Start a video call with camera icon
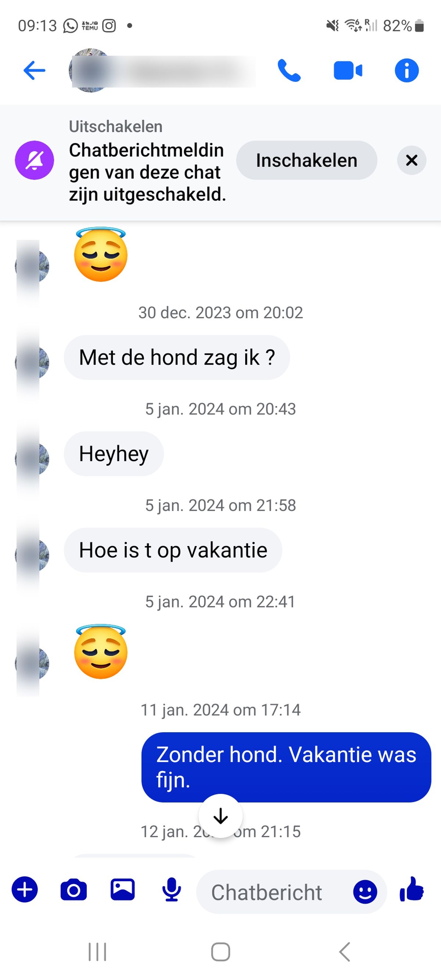Image resolution: width=441 pixels, height=980 pixels. 348,71
